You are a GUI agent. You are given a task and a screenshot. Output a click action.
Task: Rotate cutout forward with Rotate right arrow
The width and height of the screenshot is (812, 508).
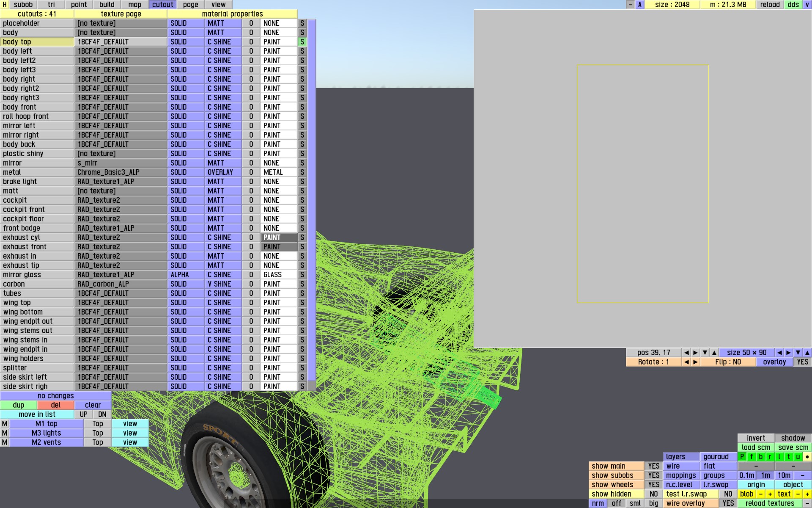click(695, 362)
